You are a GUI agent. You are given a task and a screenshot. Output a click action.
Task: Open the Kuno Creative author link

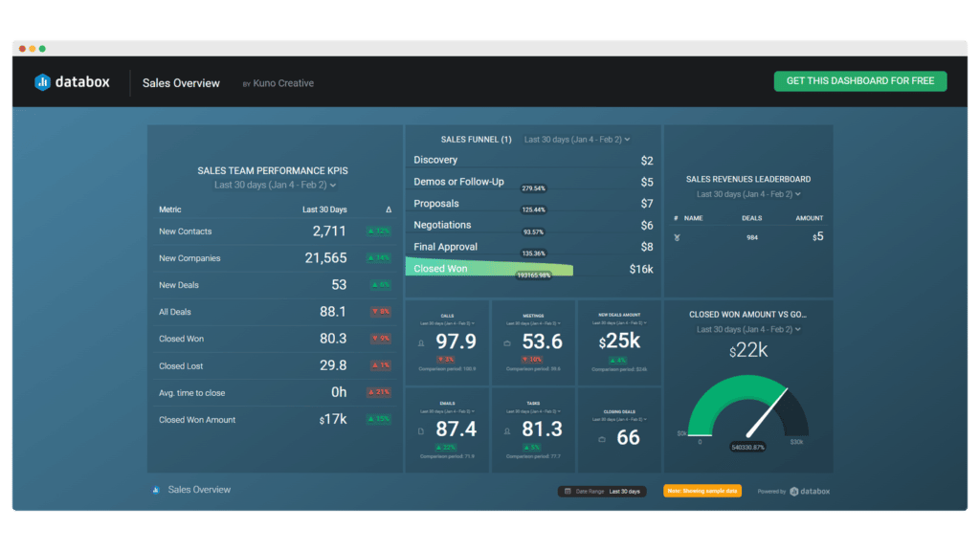[283, 83]
